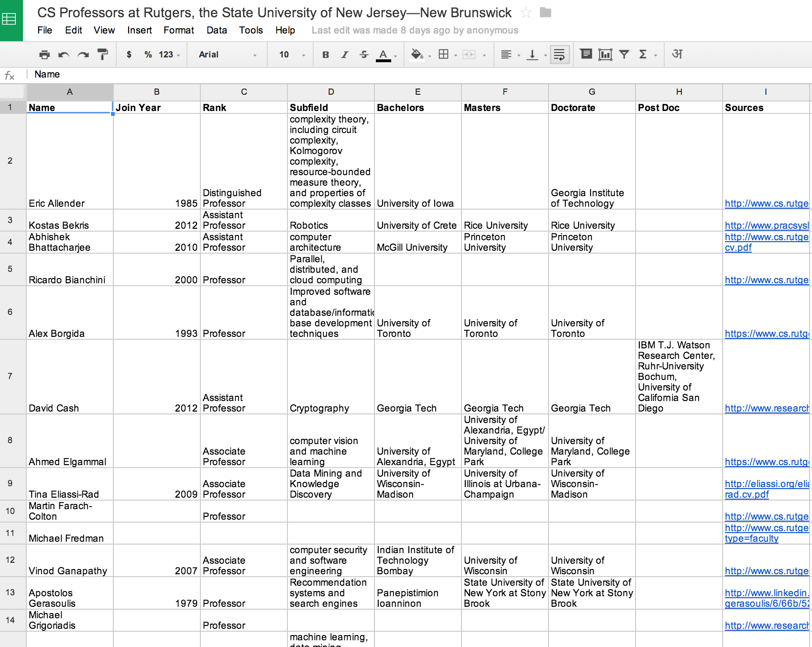812x647 pixels.
Task: Open the Arial font family dropdown
Action: coord(228,55)
